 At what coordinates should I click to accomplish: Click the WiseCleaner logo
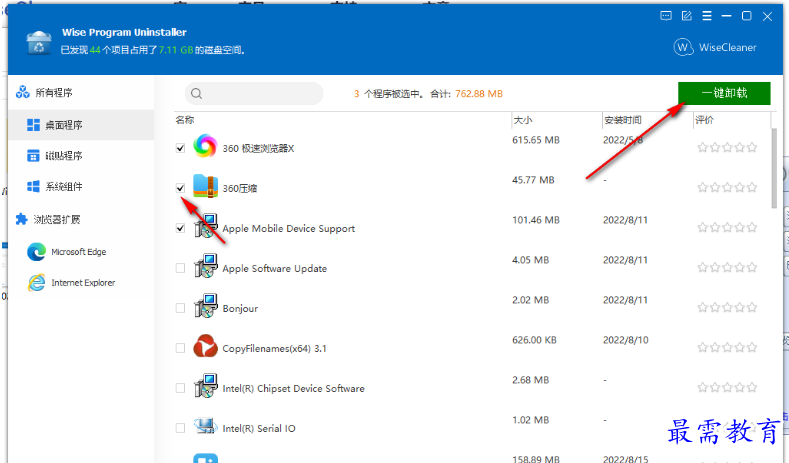(x=715, y=47)
